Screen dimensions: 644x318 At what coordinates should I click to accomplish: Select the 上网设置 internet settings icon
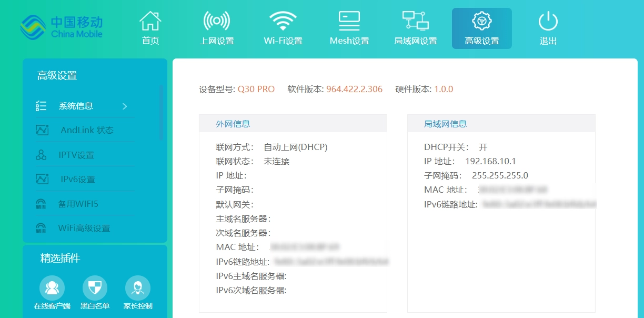click(217, 26)
